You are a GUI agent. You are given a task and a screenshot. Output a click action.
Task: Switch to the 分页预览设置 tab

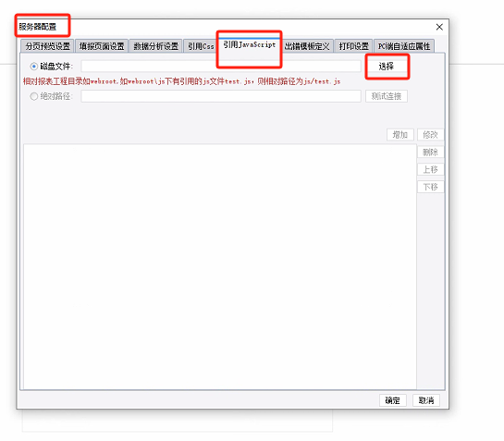point(47,46)
